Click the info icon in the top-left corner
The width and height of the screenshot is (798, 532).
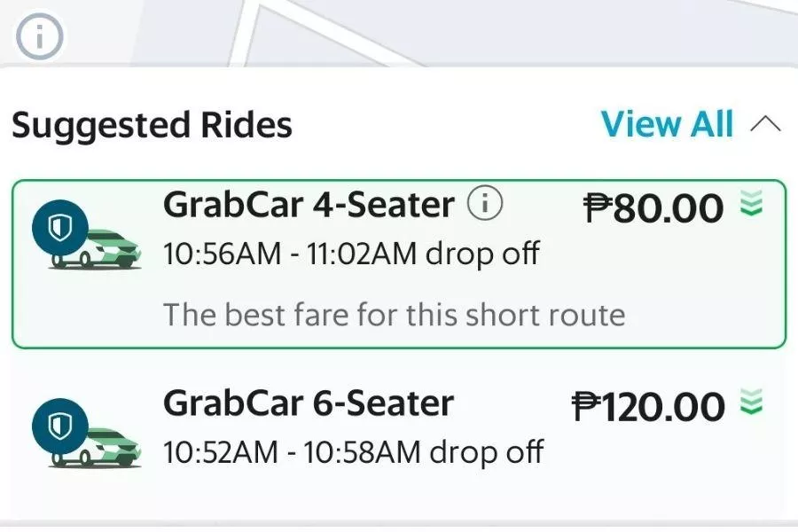pos(39,36)
